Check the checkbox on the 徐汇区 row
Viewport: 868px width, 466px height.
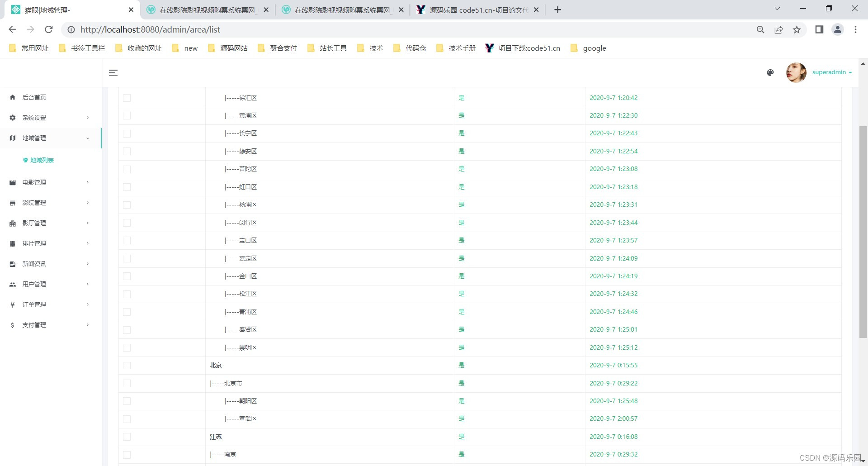coord(127,98)
